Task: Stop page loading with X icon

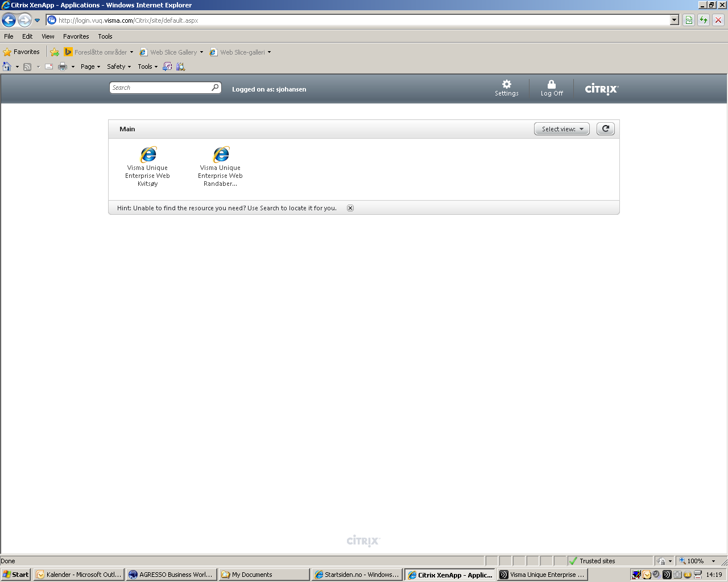Action: pos(718,20)
